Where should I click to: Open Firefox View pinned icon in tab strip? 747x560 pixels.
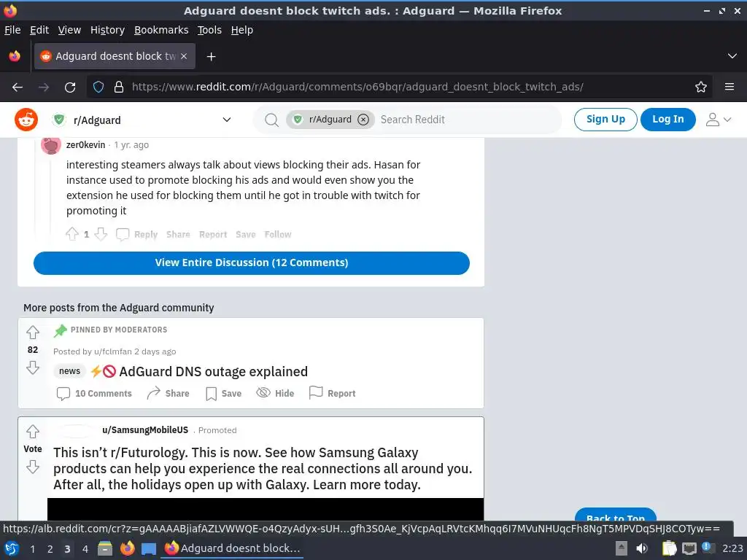point(15,56)
